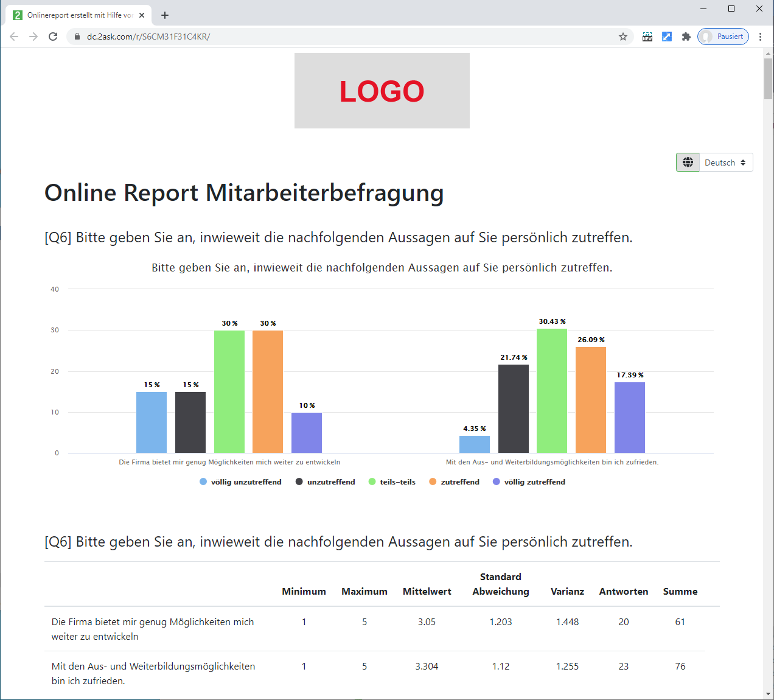Click the 'Online Report Mitarbeiterbefragung' heading
Screen dimensions: 774x700
[244, 193]
